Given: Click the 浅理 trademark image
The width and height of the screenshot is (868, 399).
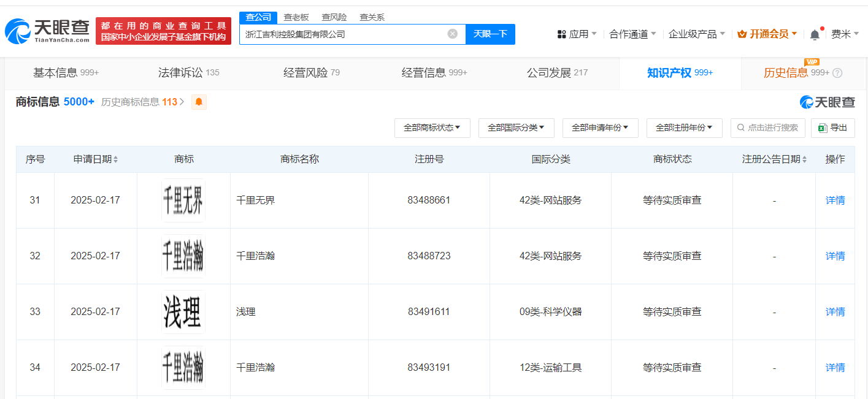Looking at the screenshot, I should click(x=183, y=311).
